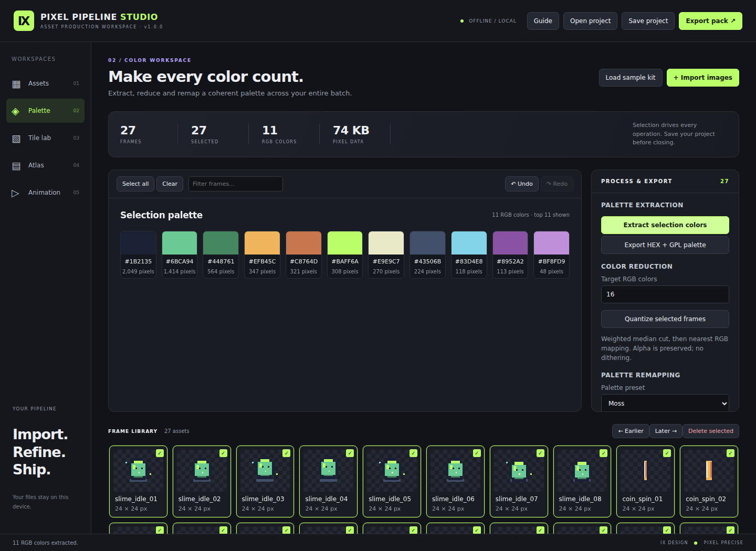Click the Animation play triangle icon
This screenshot has height=551, width=756.
pyautogui.click(x=15, y=193)
